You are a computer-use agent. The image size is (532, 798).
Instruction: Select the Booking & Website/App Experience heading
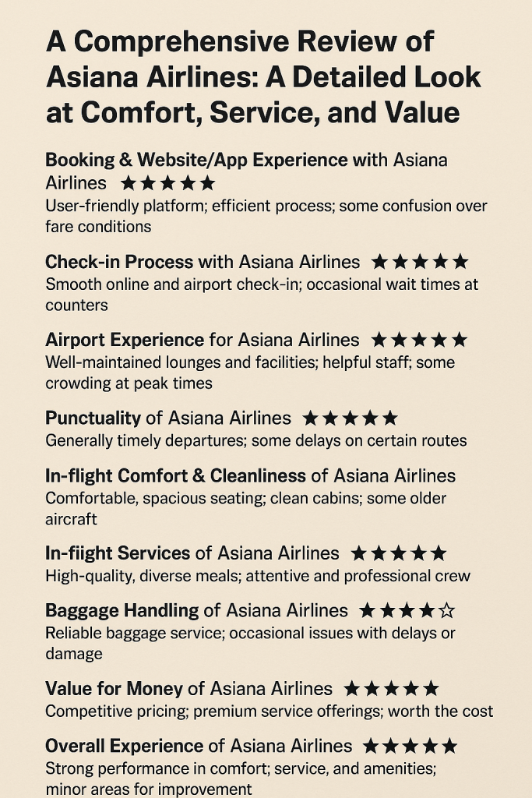pos(246,171)
